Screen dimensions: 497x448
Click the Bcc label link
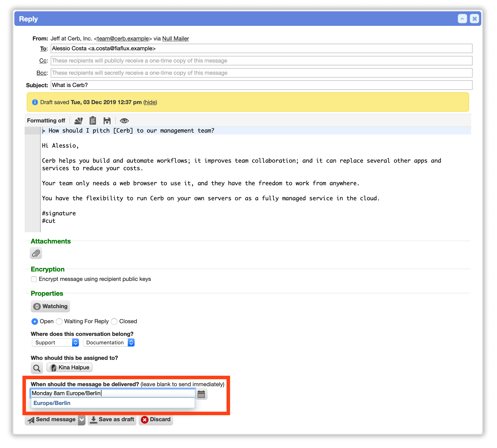click(42, 73)
